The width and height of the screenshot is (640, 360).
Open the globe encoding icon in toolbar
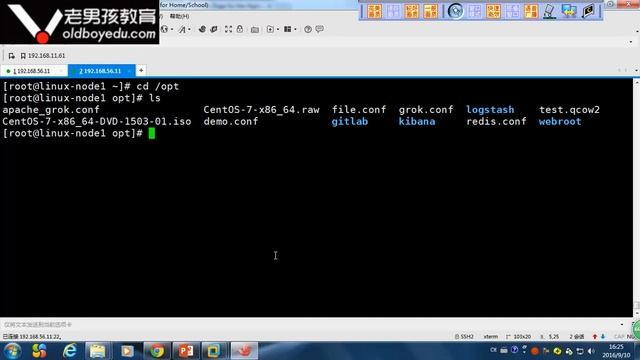point(164,29)
